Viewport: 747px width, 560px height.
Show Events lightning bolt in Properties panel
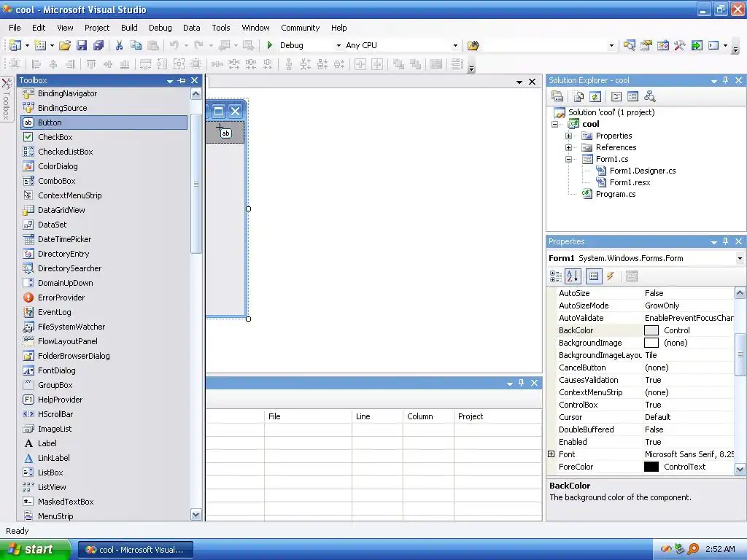tap(611, 276)
